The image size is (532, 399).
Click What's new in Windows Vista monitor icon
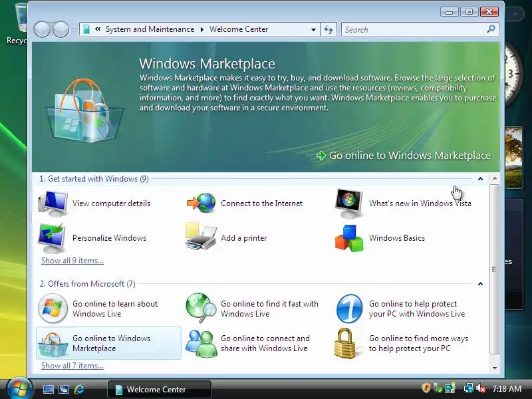click(x=348, y=203)
